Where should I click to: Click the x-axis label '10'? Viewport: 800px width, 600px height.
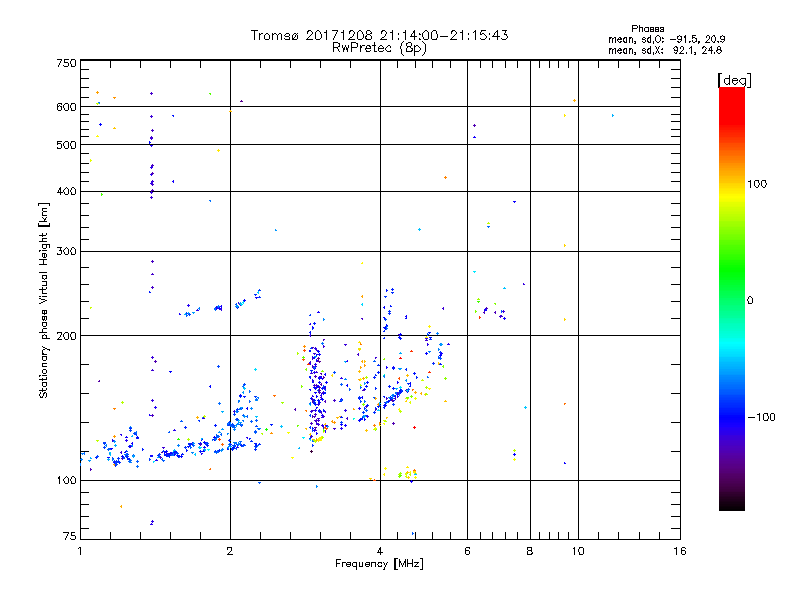click(578, 551)
